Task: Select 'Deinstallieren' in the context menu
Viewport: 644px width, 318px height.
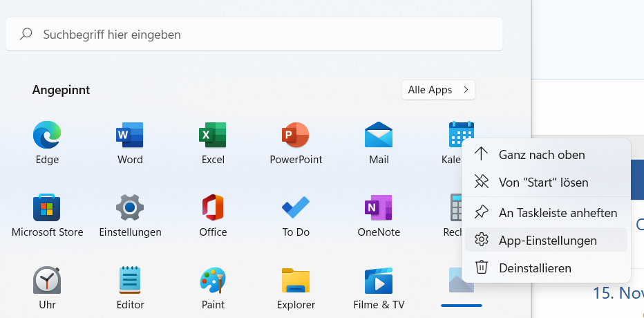Action: click(x=547, y=268)
